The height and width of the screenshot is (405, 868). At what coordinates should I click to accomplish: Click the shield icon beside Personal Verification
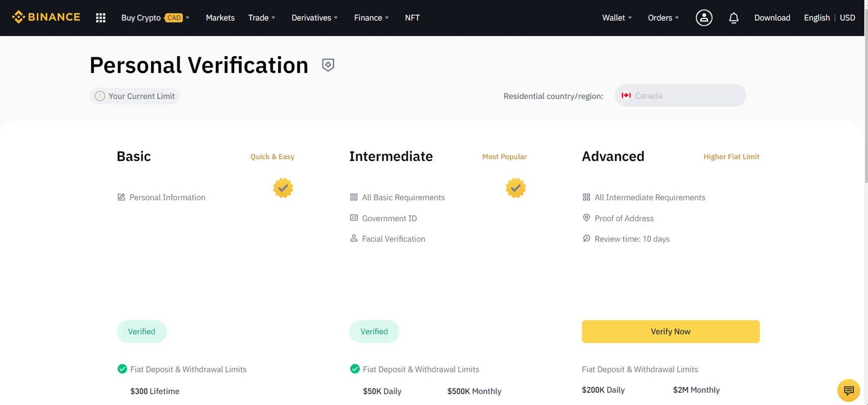(x=328, y=65)
